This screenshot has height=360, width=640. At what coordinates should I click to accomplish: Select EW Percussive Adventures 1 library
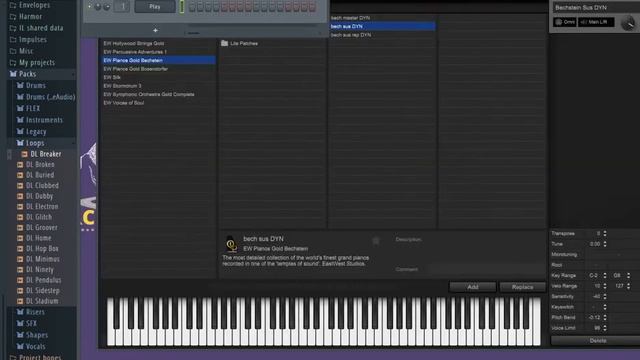point(158,52)
